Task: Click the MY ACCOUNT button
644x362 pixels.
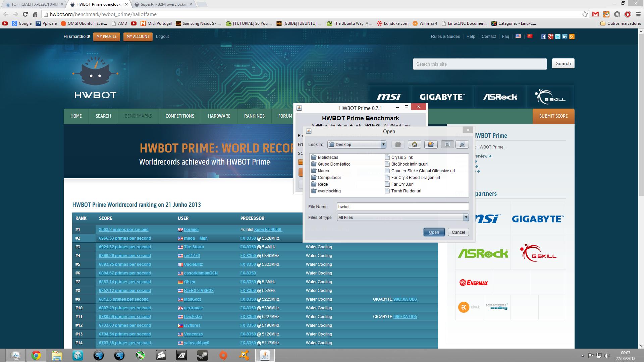Action: 138,37
